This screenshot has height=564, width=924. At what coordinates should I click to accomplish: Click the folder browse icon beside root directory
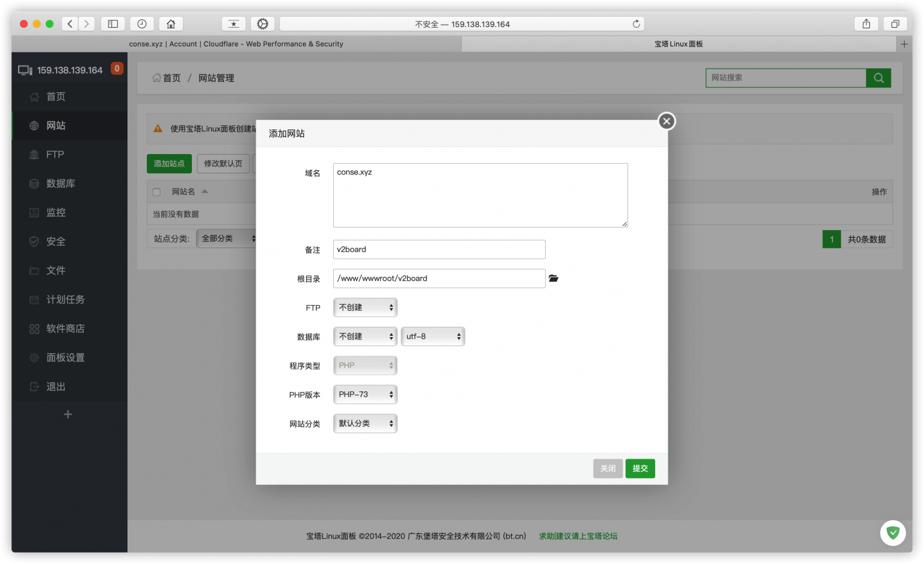553,278
